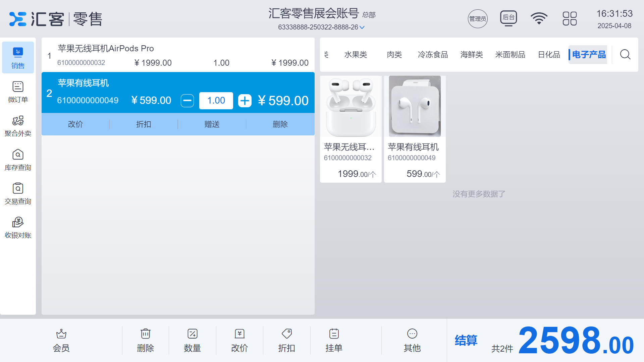Click the Wi-Fi status icon
This screenshot has width=644, height=362.
point(539,18)
